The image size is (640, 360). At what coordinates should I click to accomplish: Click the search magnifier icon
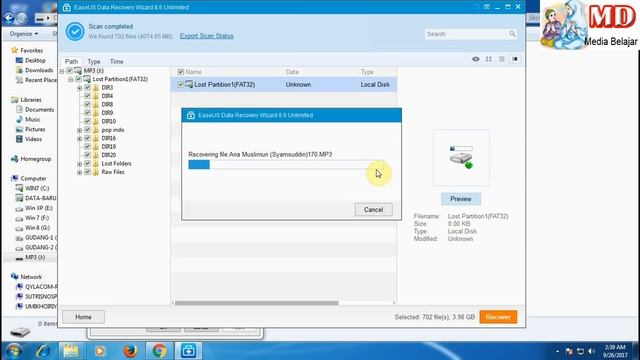[x=512, y=34]
